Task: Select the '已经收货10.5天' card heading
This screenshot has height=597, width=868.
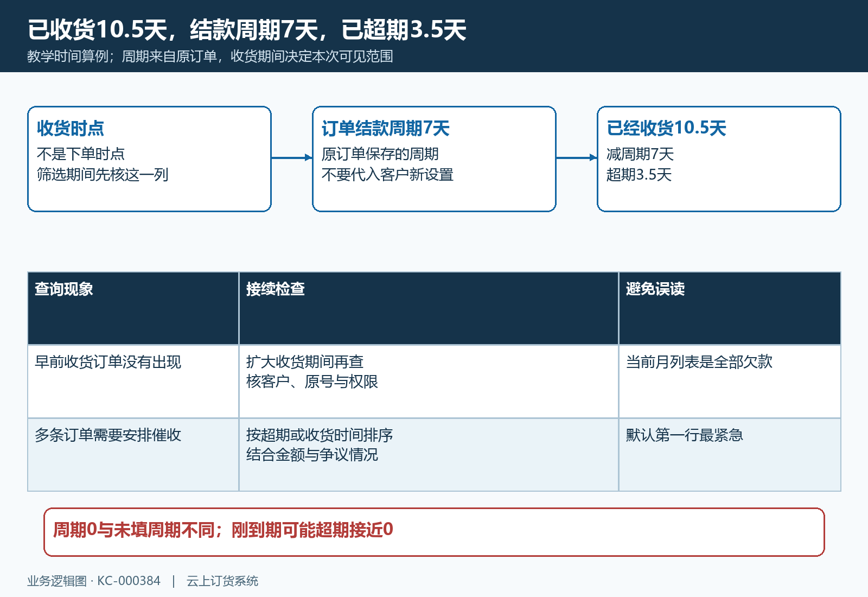Action: point(666,128)
